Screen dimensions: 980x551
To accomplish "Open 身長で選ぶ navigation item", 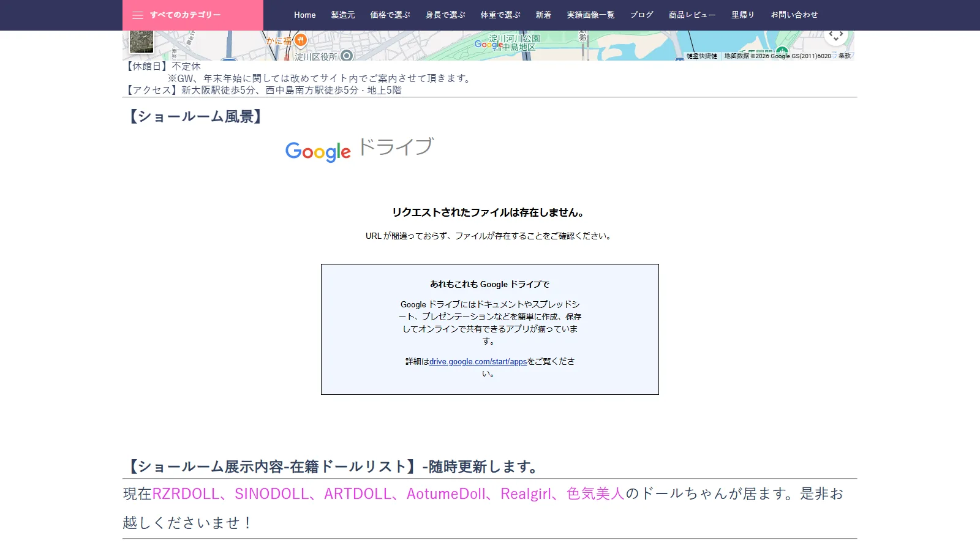I will 445,15.
